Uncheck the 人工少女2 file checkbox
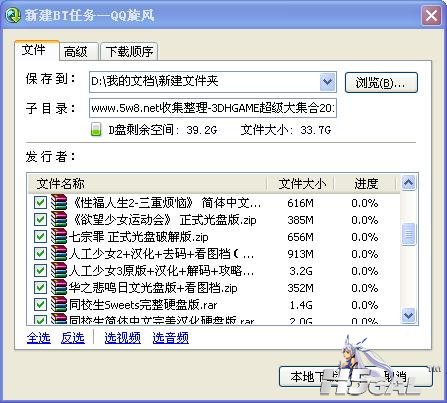Image resolution: width=447 pixels, height=403 pixels. pos(40,253)
